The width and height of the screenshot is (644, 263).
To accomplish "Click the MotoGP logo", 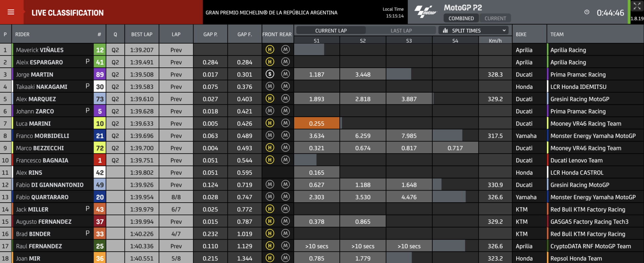I will pyautogui.click(x=426, y=12).
